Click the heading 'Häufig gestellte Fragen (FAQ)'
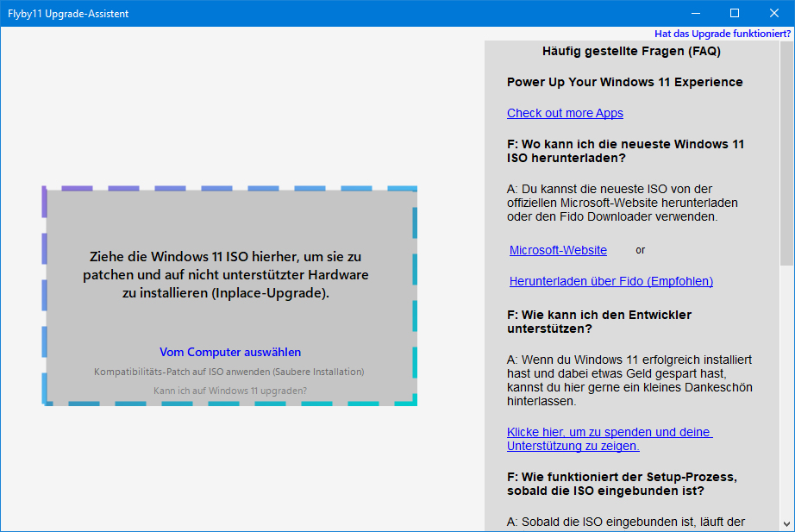The height and width of the screenshot is (532, 795). click(631, 51)
